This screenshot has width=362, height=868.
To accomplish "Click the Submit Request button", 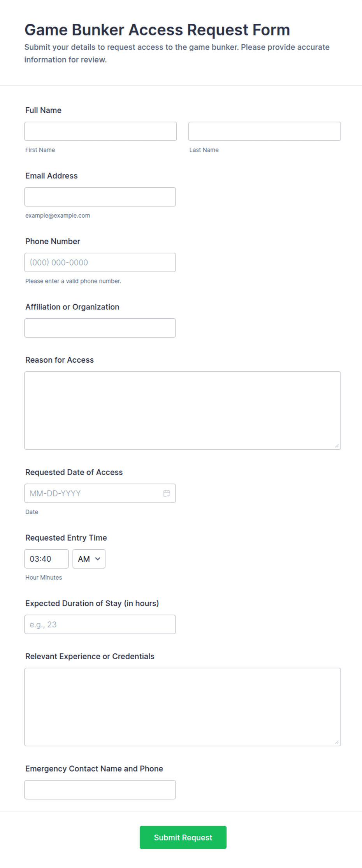I will pos(183,837).
